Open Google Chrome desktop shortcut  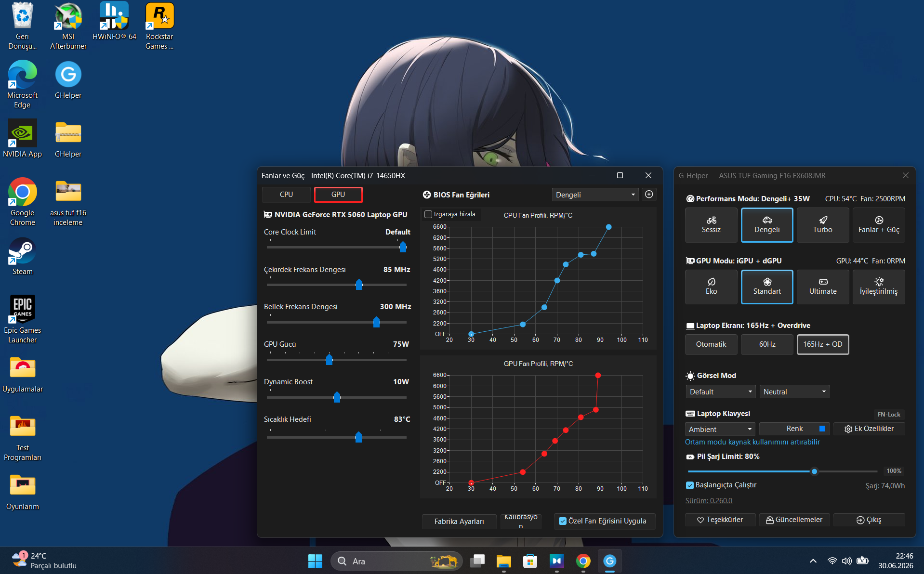23,202
